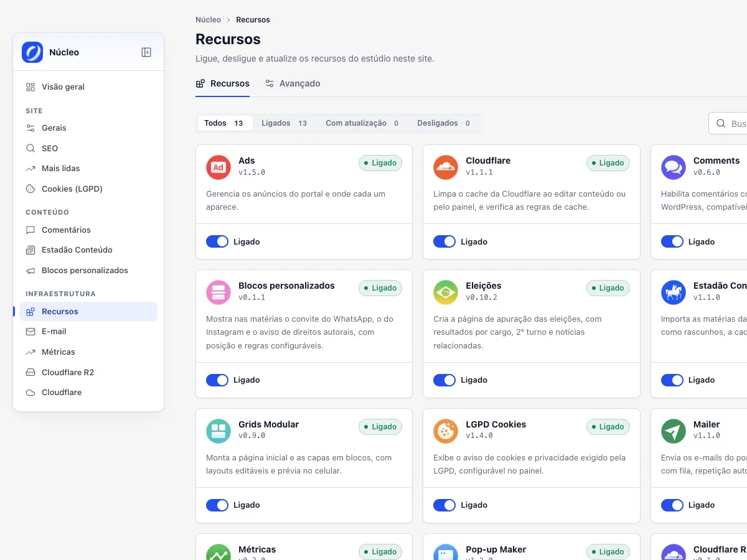Switch to the Avançado tab

pyautogui.click(x=293, y=83)
